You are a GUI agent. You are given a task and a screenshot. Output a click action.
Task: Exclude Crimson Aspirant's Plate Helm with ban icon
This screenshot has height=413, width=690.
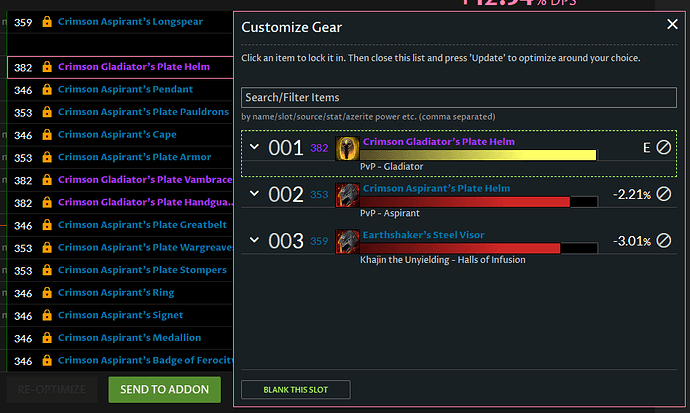point(664,194)
